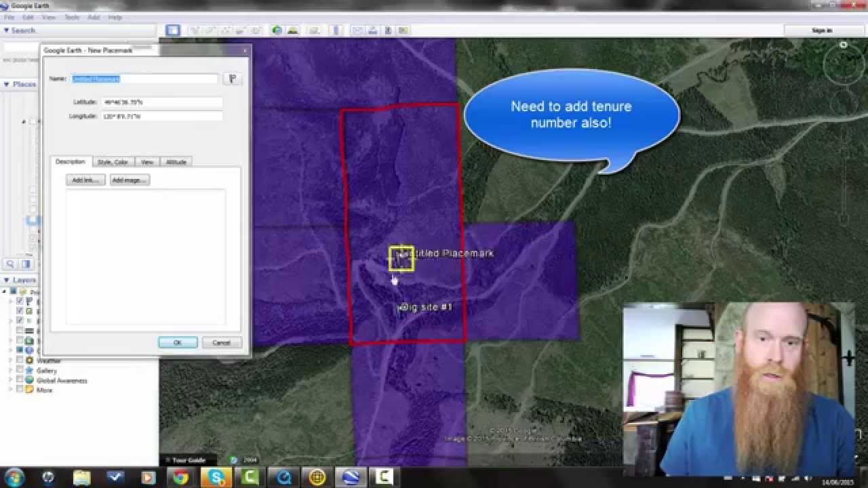Select the Add Image Overlay toolbar icon

pos(241,30)
